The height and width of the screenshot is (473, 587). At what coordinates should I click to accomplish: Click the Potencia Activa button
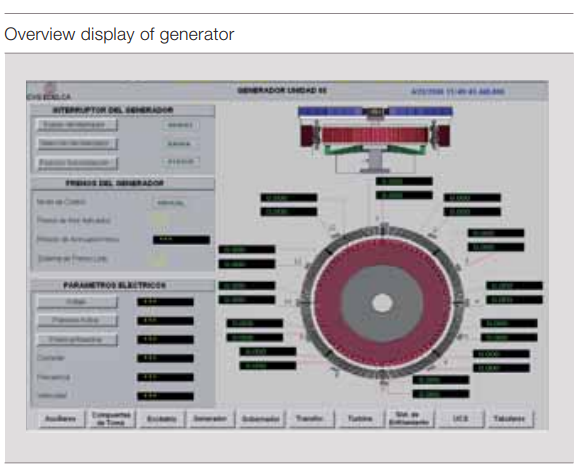click(77, 320)
